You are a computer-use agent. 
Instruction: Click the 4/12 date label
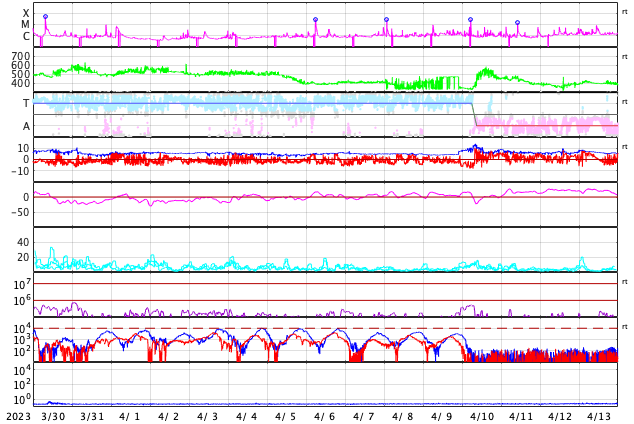[560, 417]
